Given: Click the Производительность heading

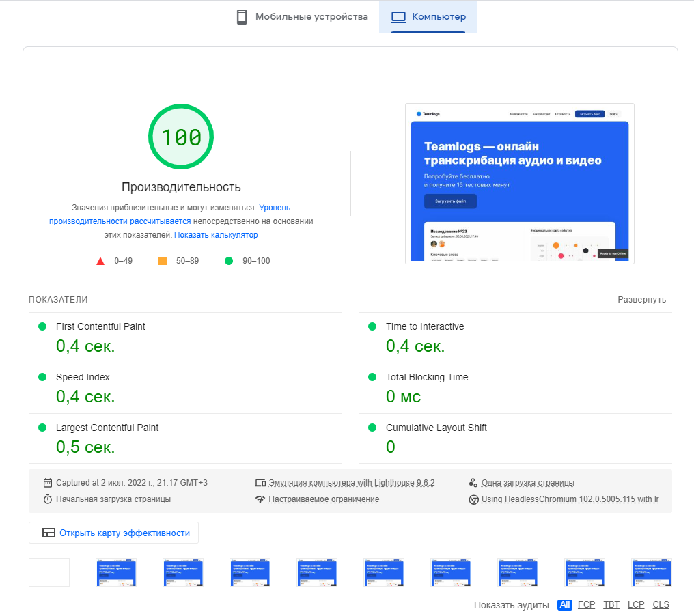Looking at the screenshot, I should [181, 187].
